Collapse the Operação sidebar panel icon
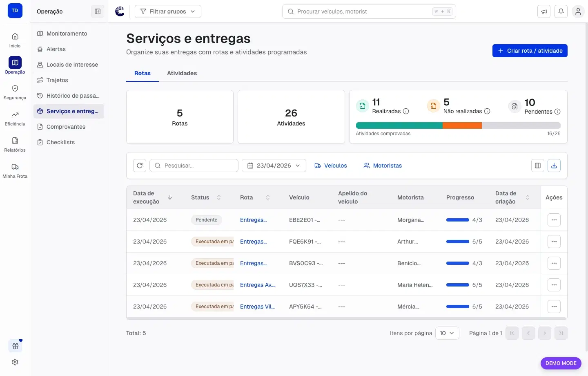The height and width of the screenshot is (376, 588). [98, 11]
